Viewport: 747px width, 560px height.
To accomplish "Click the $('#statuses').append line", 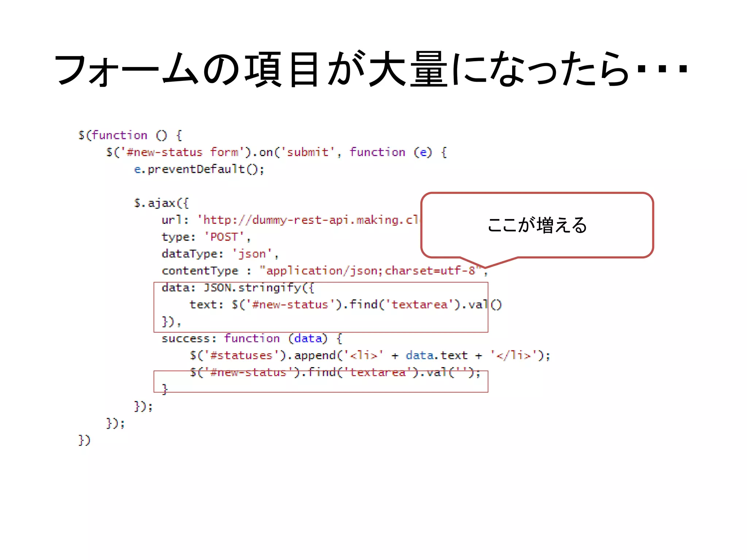I will click(370, 355).
